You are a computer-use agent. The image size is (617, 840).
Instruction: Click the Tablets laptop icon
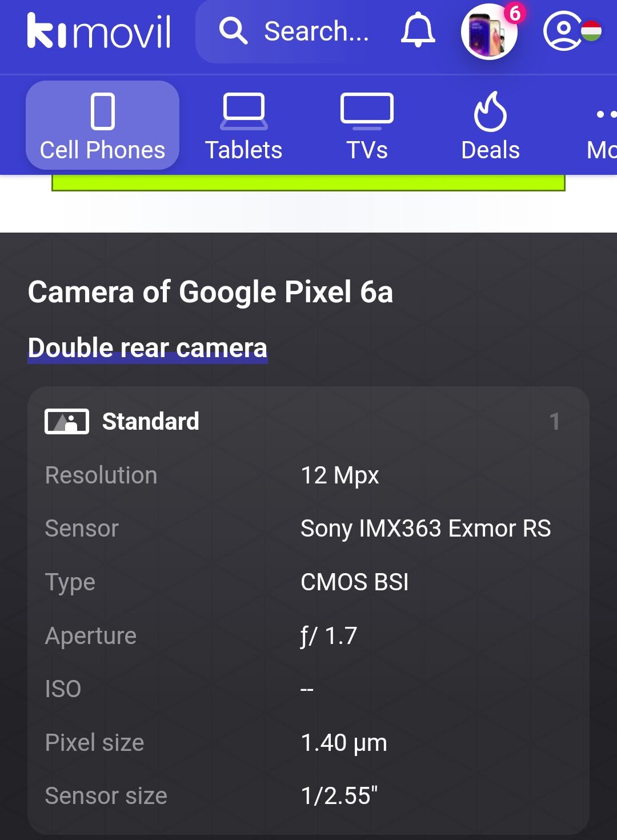pyautogui.click(x=244, y=111)
